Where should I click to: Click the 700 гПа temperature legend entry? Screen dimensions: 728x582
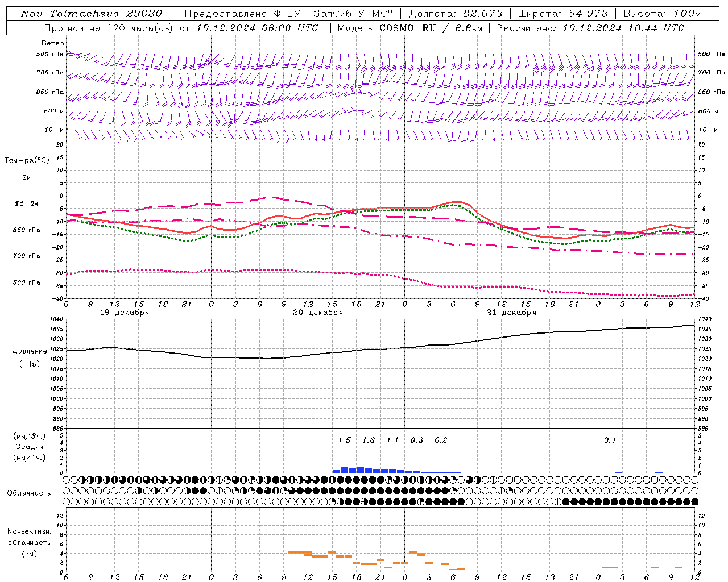pos(27,256)
